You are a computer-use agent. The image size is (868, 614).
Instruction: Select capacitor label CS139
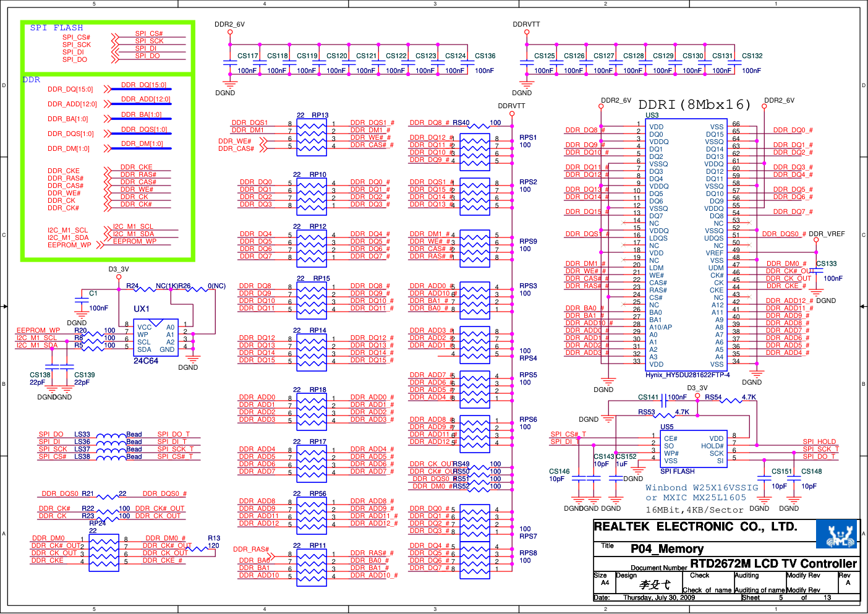(x=85, y=375)
